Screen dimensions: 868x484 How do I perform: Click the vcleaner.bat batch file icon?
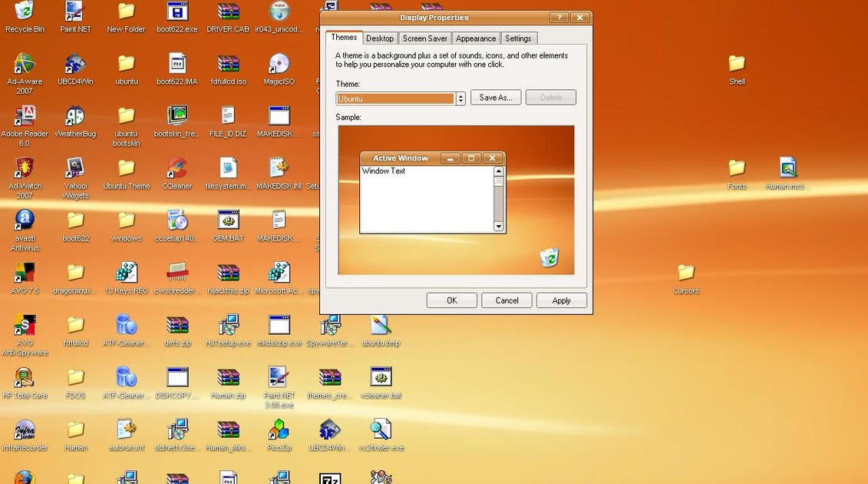[381, 377]
